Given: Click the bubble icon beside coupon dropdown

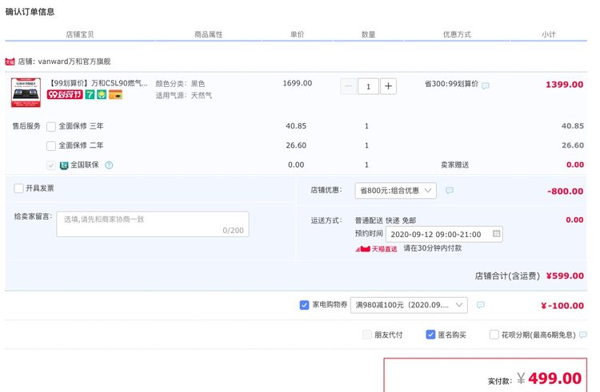Looking at the screenshot, I should pos(481,305).
